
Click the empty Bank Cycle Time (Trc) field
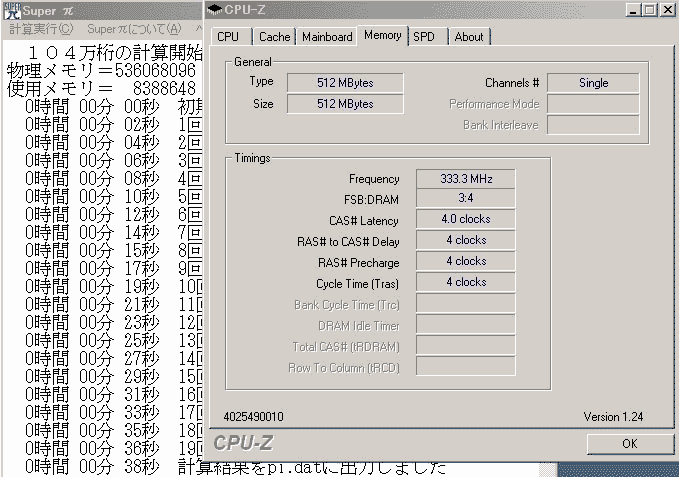click(466, 303)
